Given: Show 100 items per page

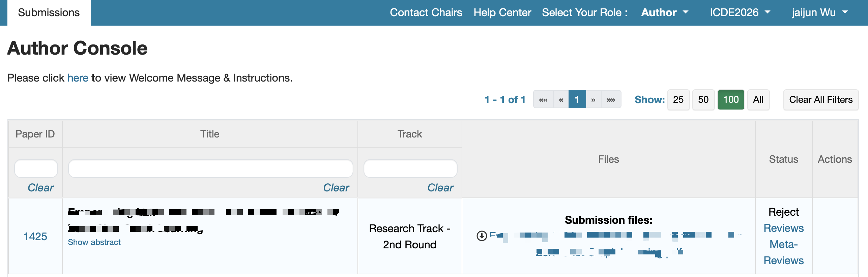Looking at the screenshot, I should pos(731,100).
